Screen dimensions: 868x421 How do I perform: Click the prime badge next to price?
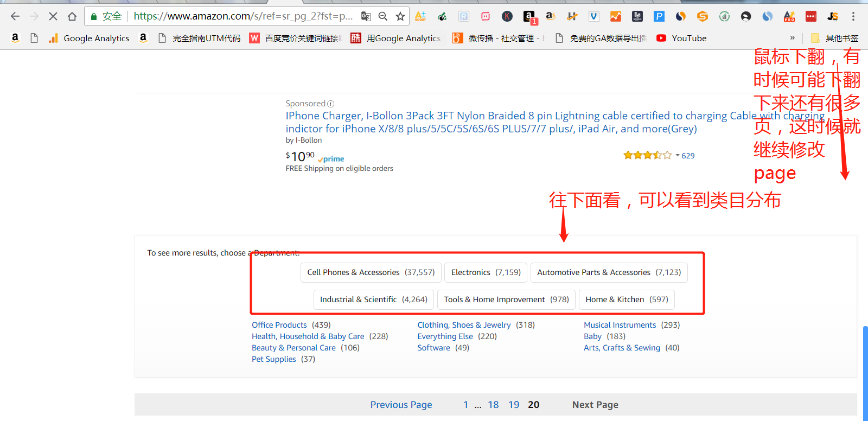point(331,159)
